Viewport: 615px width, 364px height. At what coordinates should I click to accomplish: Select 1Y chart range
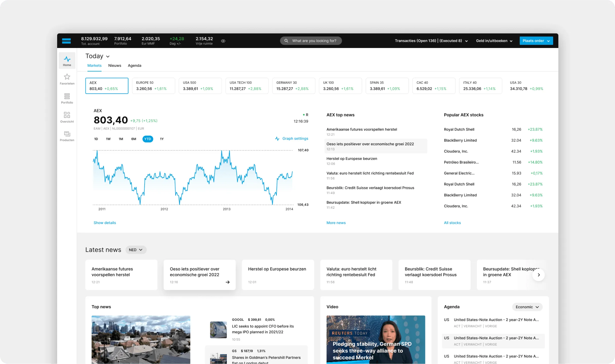(162, 139)
